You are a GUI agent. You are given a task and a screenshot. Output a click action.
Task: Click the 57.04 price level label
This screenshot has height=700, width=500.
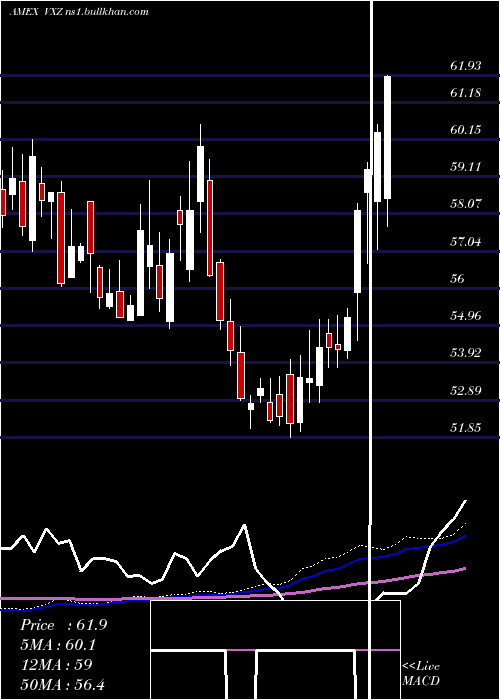pyautogui.click(x=466, y=242)
